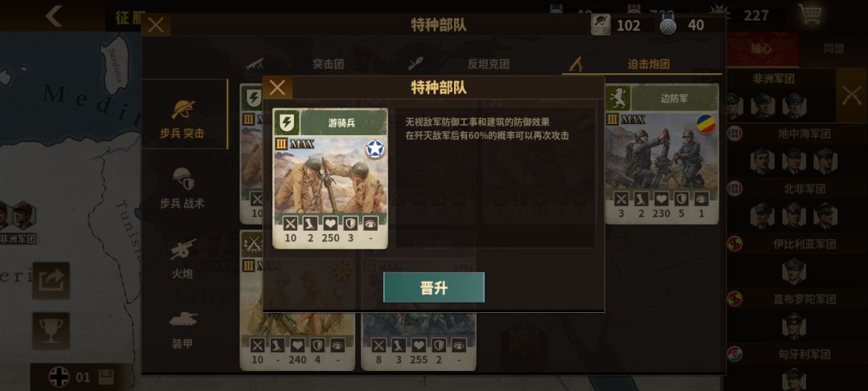Viewport: 868px width, 391px height.
Task: Click the back arrow at top left
Action: [54, 15]
